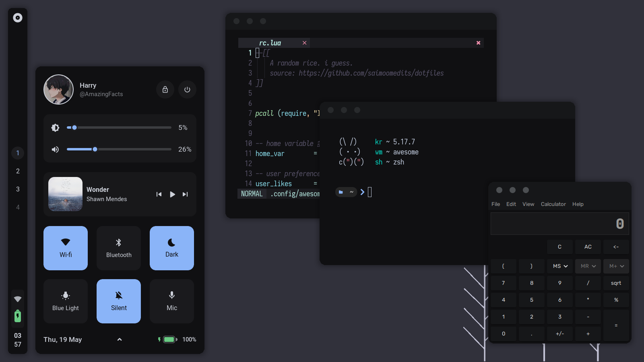
Task: Click the power off icon in the control panel
Action: click(187, 89)
